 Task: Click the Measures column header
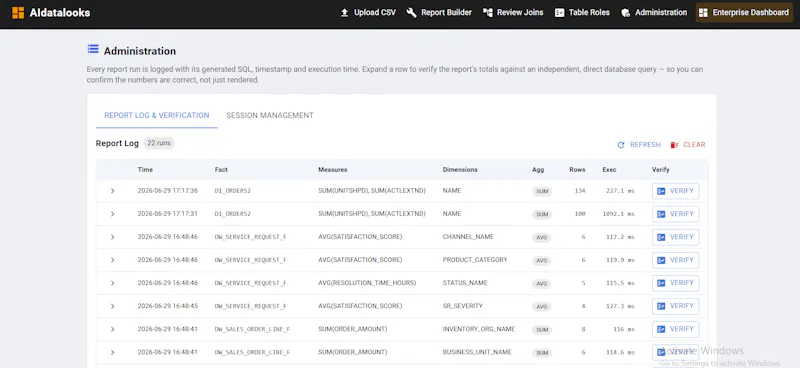coord(333,169)
